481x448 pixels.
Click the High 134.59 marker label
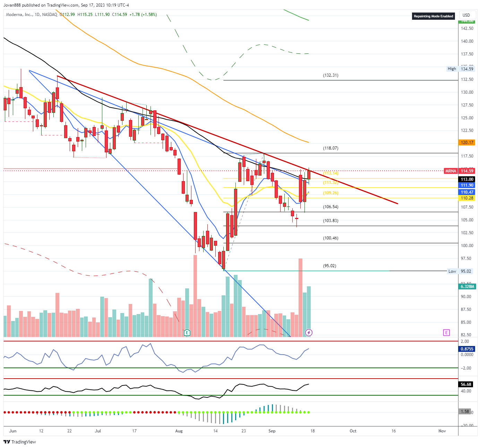tap(461, 69)
